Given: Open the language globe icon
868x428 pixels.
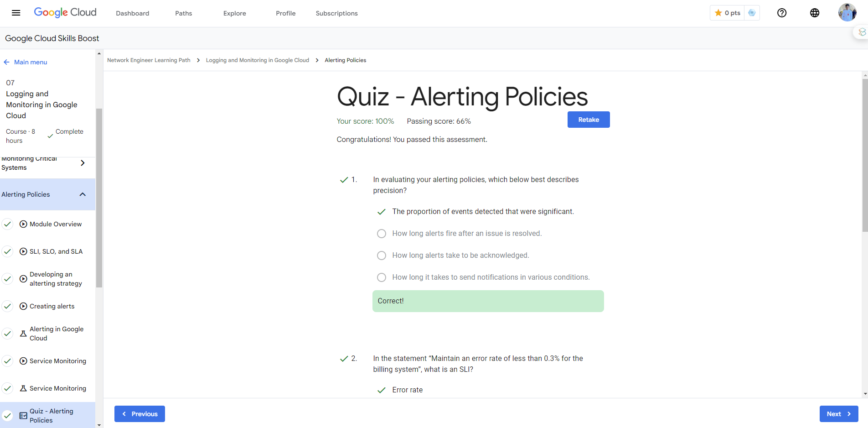Looking at the screenshot, I should pyautogui.click(x=815, y=13).
